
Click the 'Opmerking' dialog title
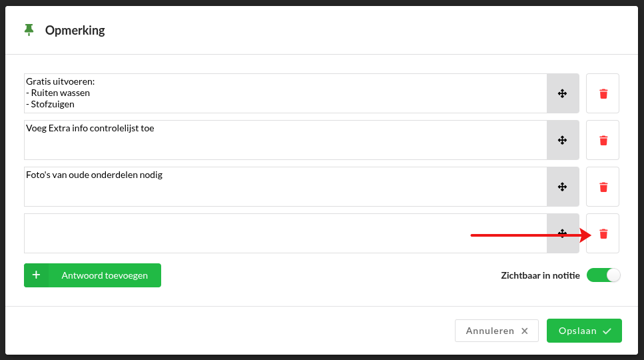[x=75, y=30]
